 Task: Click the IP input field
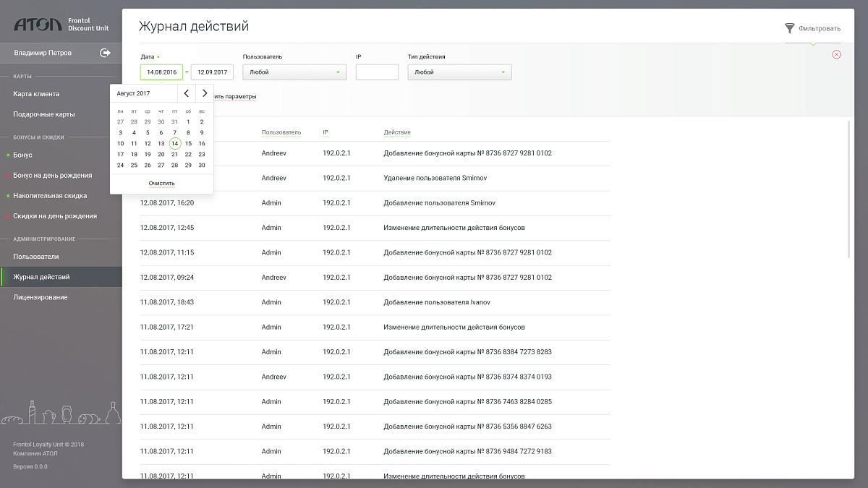377,72
